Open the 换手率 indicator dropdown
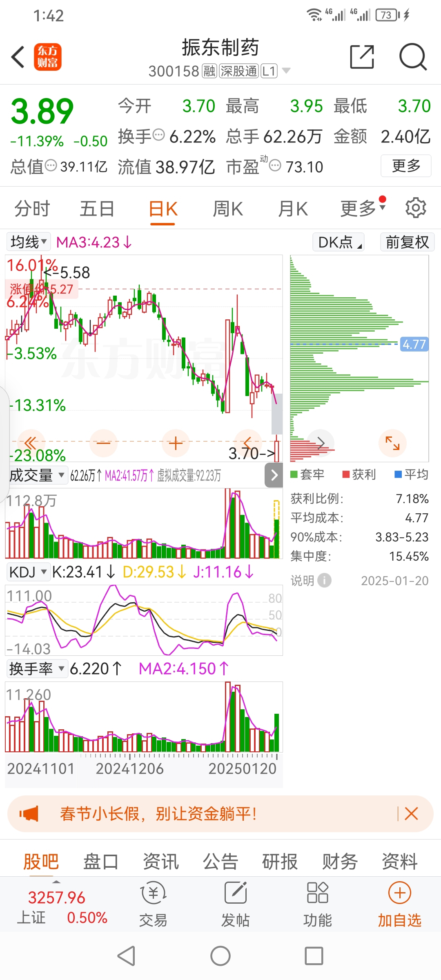The width and height of the screenshot is (441, 980). coord(37,668)
